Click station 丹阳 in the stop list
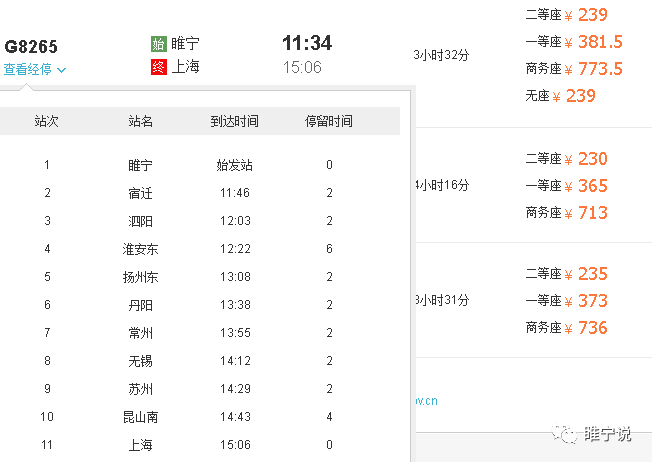Image resolution: width=652 pixels, height=462 pixels. tap(141, 305)
